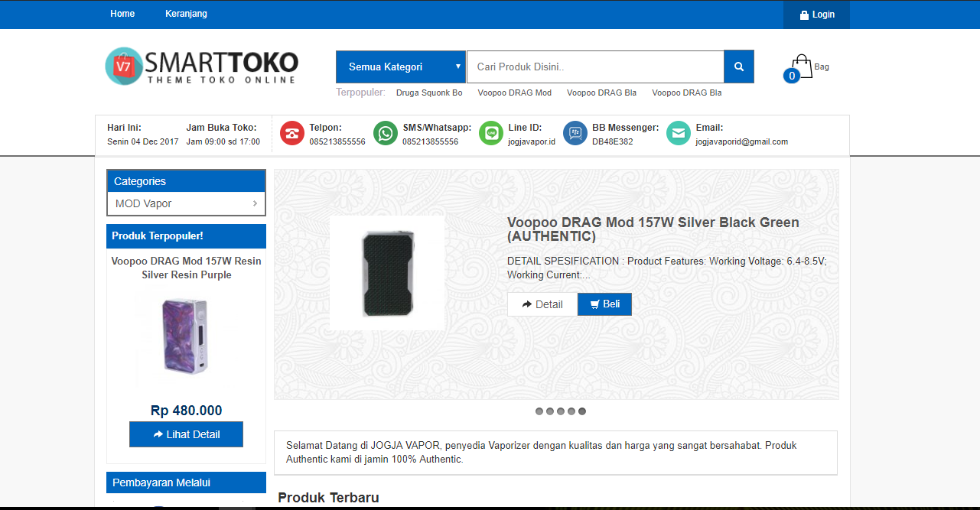This screenshot has width=980, height=510.
Task: Click popular search Druga Squonk Bo
Action: [x=429, y=93]
